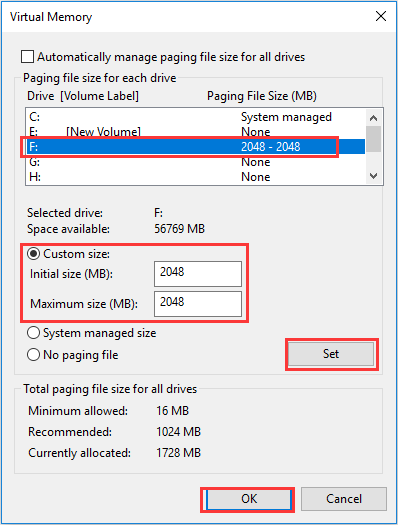Confirm with the OK button
This screenshot has width=398, height=525.
click(x=249, y=499)
